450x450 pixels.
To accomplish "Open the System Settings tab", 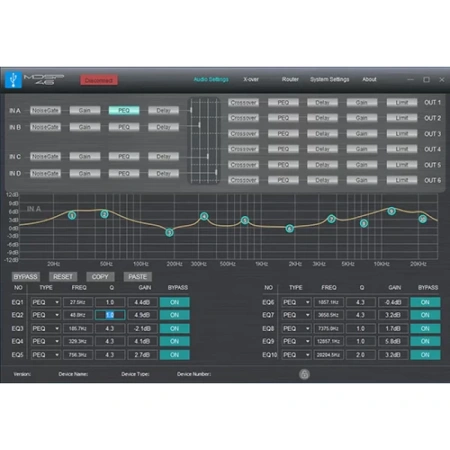I will (x=330, y=79).
